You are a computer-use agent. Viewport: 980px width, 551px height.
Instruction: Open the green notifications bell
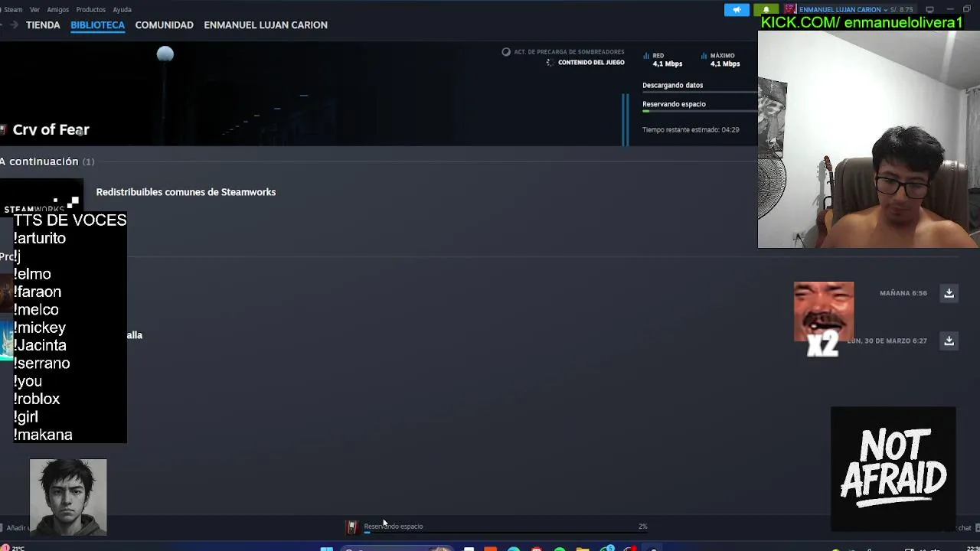766,10
